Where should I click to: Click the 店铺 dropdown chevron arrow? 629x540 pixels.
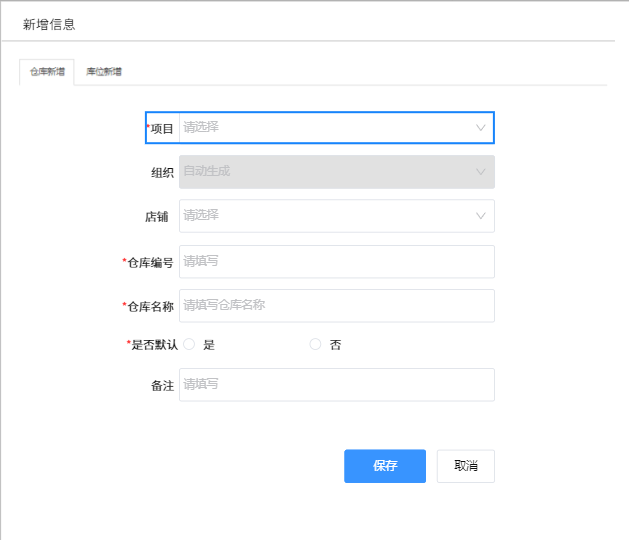480,216
